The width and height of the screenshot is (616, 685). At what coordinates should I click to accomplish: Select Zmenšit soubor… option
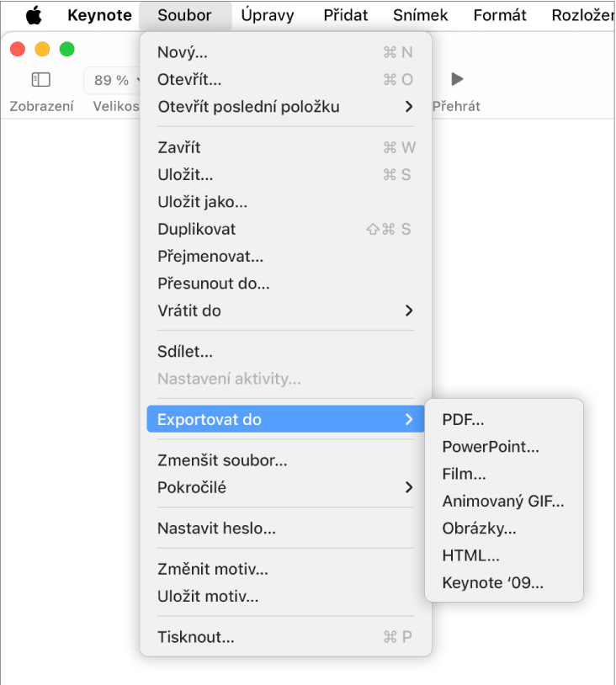(x=285, y=460)
